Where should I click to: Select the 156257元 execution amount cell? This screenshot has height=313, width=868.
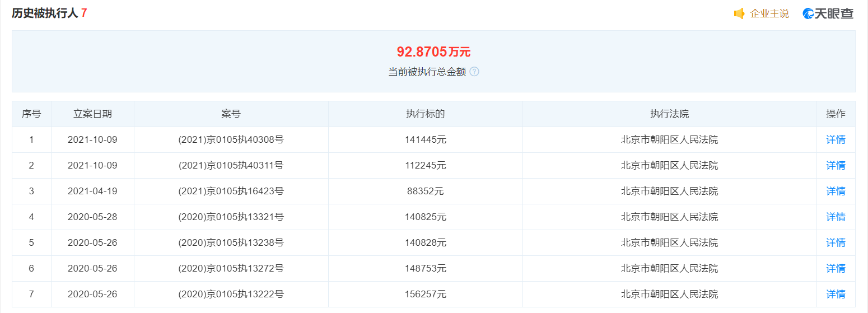[425, 294]
